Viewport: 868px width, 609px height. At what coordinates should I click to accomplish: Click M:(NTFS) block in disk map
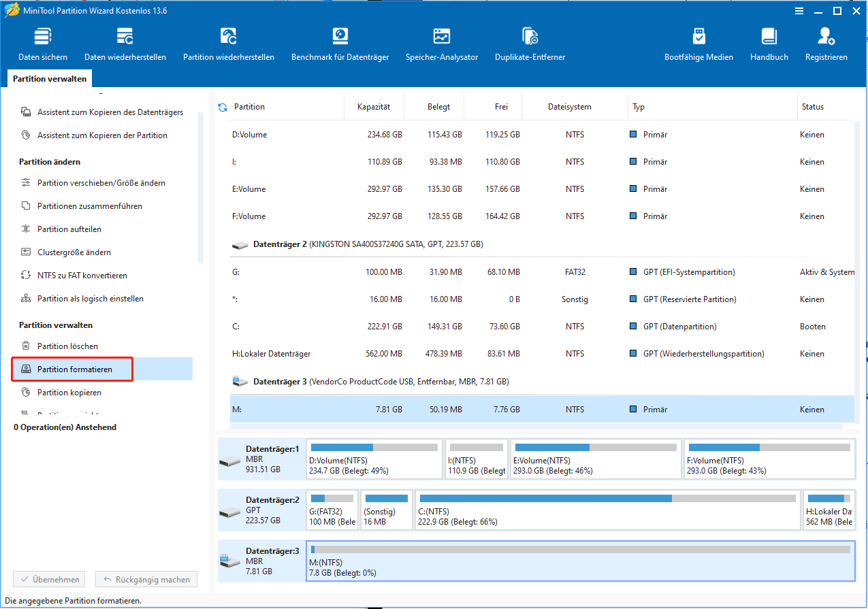pyautogui.click(x=581, y=561)
